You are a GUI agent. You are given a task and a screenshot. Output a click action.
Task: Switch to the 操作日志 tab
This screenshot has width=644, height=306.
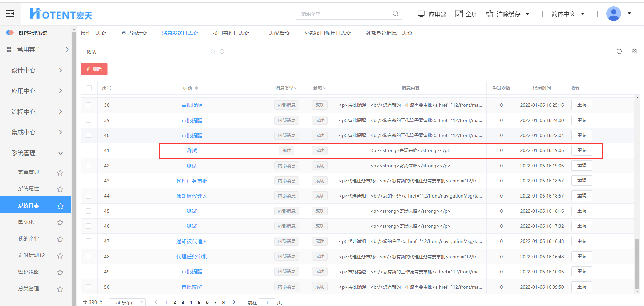pos(93,33)
